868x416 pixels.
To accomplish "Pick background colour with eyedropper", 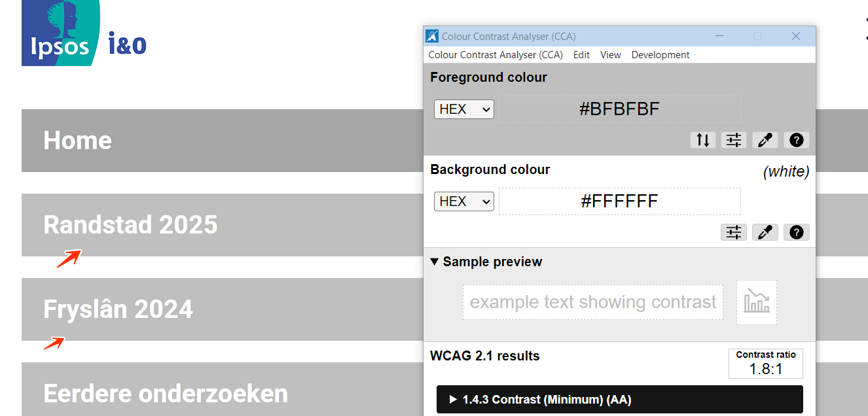I will tap(765, 232).
